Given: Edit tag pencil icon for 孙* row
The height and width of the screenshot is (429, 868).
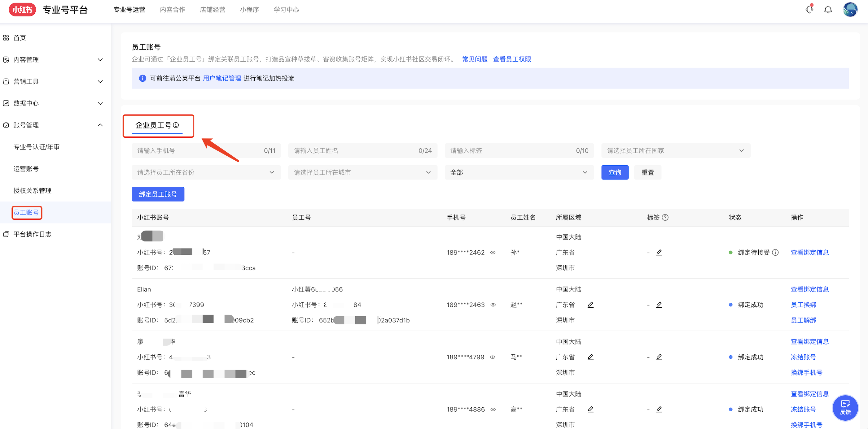Looking at the screenshot, I should pyautogui.click(x=659, y=252).
